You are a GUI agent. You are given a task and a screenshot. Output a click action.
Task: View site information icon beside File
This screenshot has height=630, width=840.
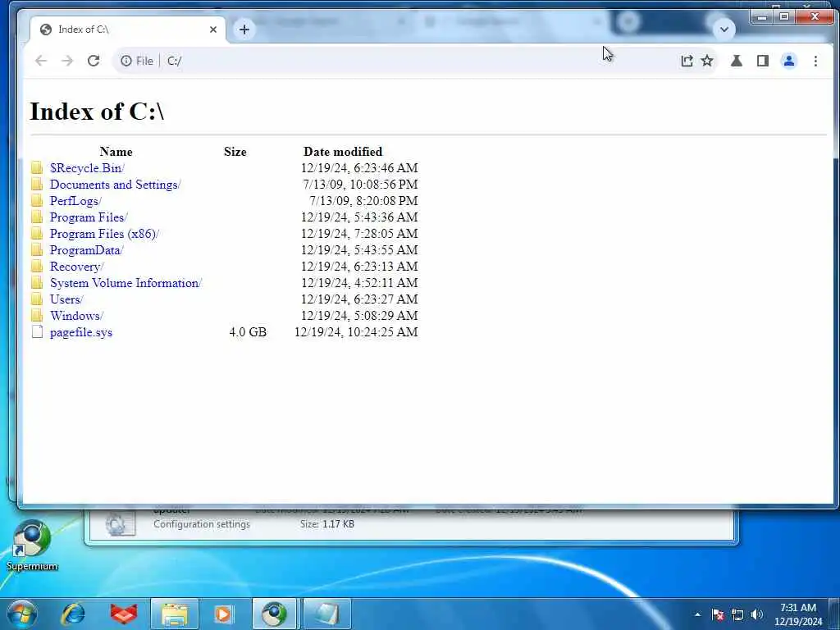click(126, 61)
